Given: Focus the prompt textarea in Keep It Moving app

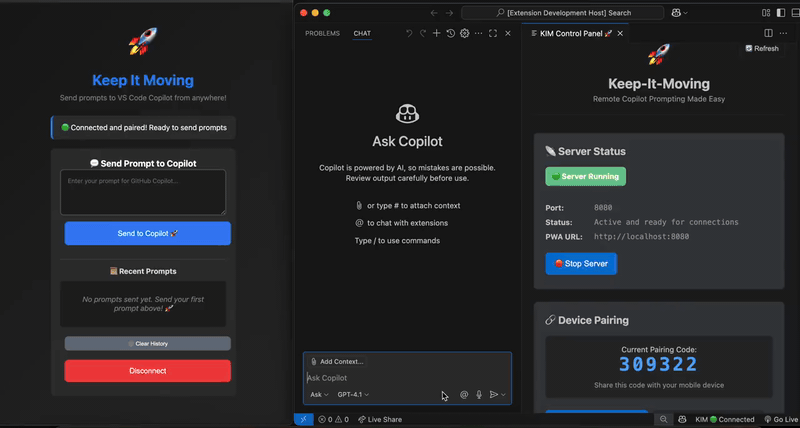Looking at the screenshot, I should click(143, 192).
